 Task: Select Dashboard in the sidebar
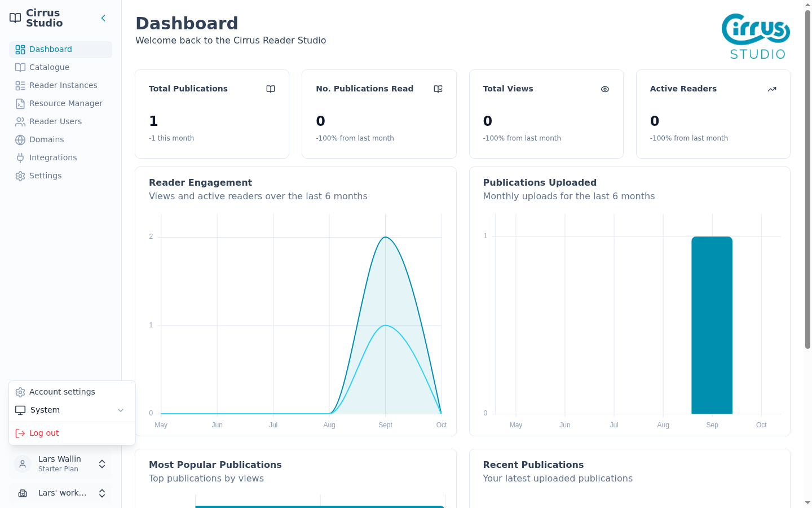60,49
